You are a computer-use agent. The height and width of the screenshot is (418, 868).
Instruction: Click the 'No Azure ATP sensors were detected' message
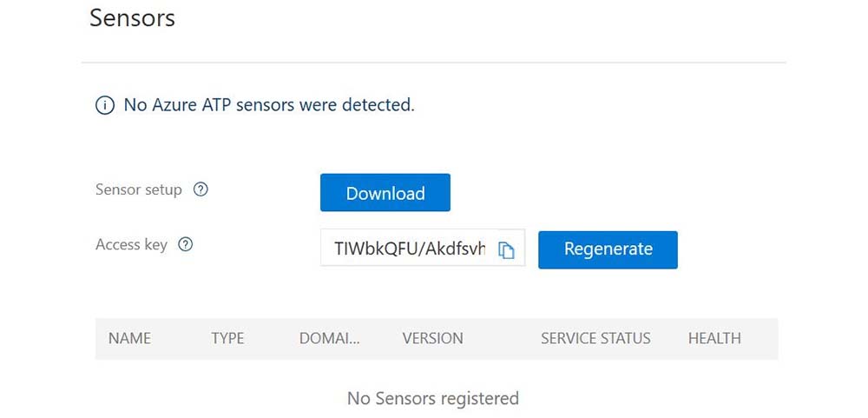tap(269, 106)
